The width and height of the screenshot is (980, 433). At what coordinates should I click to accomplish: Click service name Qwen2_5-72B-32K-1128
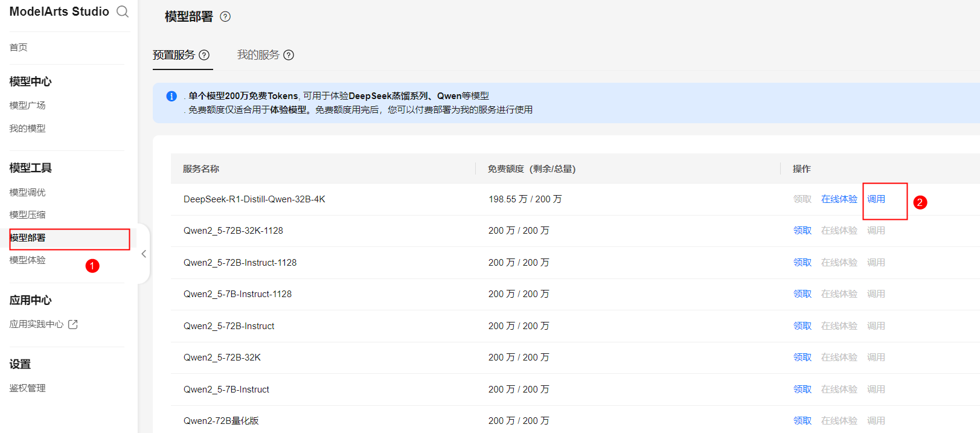pyautogui.click(x=233, y=230)
